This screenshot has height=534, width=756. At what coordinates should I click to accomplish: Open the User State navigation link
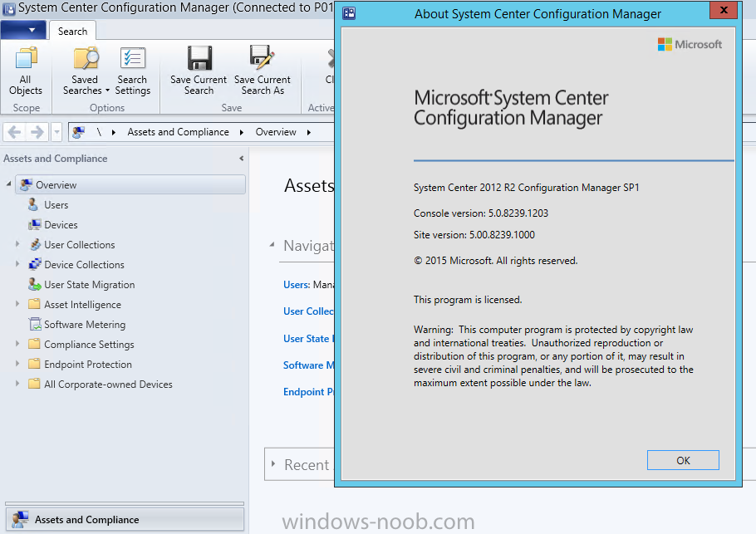[x=307, y=339]
